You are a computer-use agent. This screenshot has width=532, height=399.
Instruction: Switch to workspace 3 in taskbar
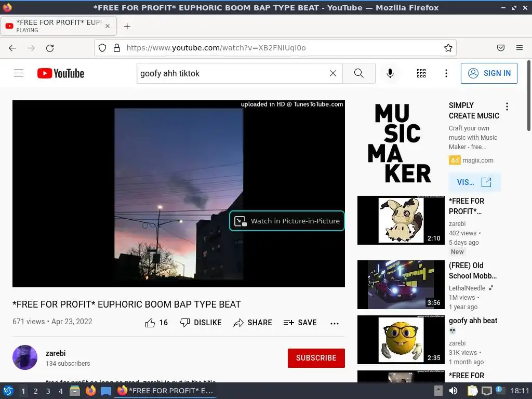tap(48, 391)
